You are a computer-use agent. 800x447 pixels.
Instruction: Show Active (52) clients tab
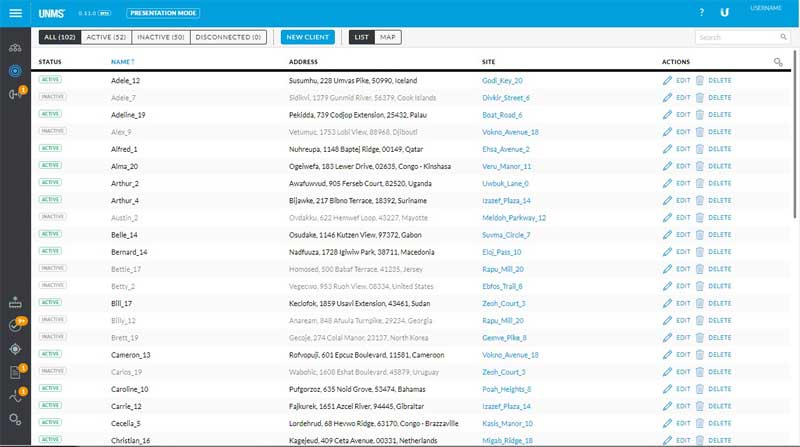[106, 37]
